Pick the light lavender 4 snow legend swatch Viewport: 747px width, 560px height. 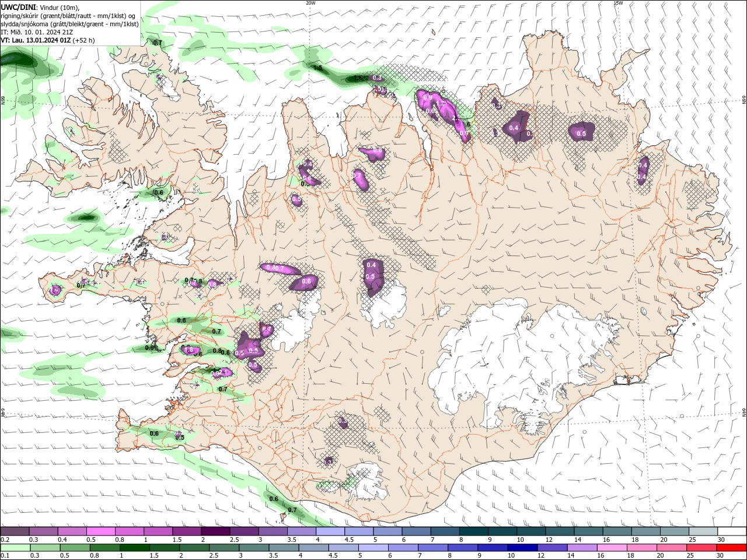tap(330, 531)
